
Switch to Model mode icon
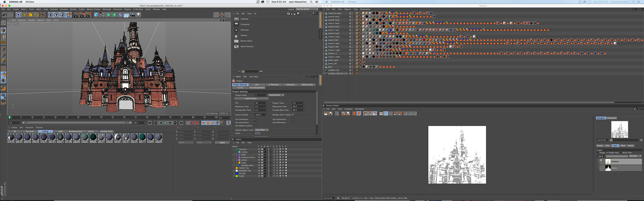point(3,30)
